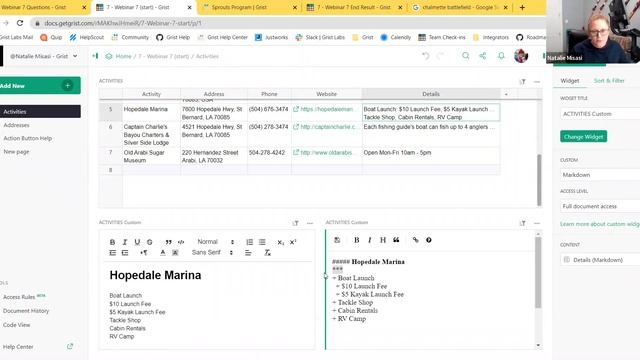Switch to the Sort & Filter tab
Image resolution: width=640 pixels, height=360 pixels.
[x=609, y=81]
